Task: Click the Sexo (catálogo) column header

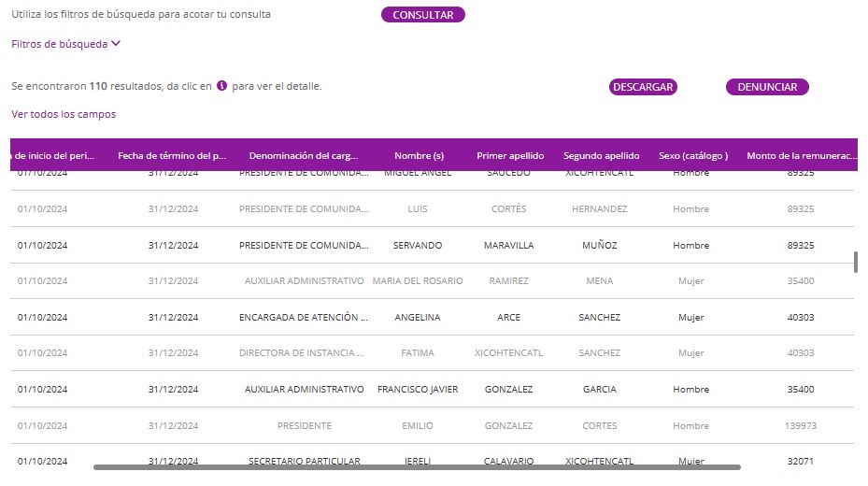Action: (x=692, y=156)
